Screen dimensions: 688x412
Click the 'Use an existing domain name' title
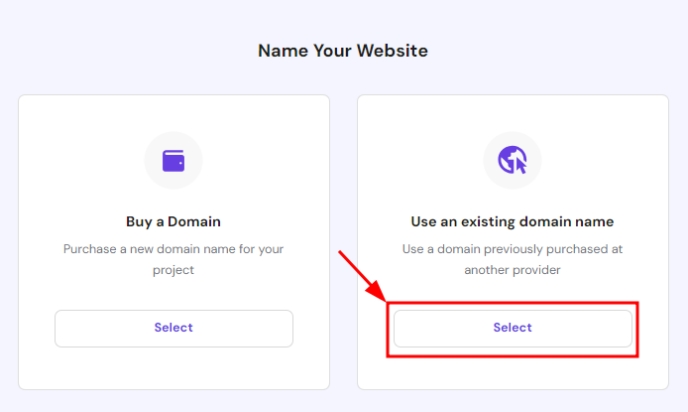(512, 221)
